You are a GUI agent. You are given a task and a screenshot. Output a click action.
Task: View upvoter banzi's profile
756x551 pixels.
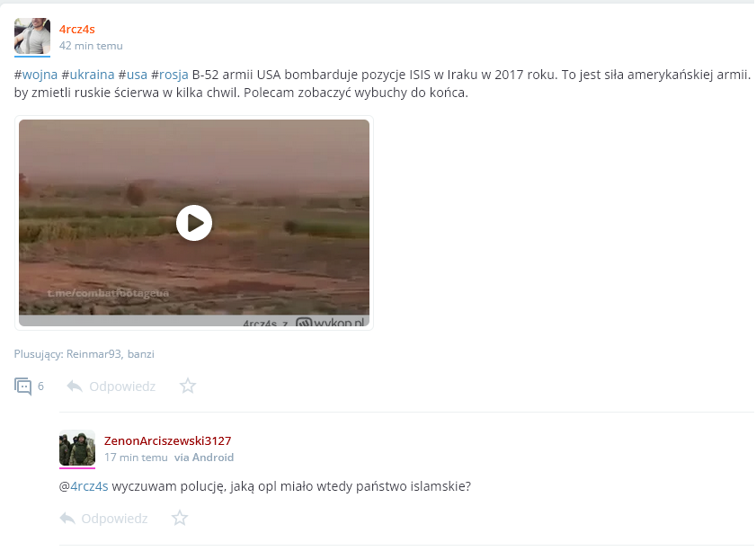141,354
